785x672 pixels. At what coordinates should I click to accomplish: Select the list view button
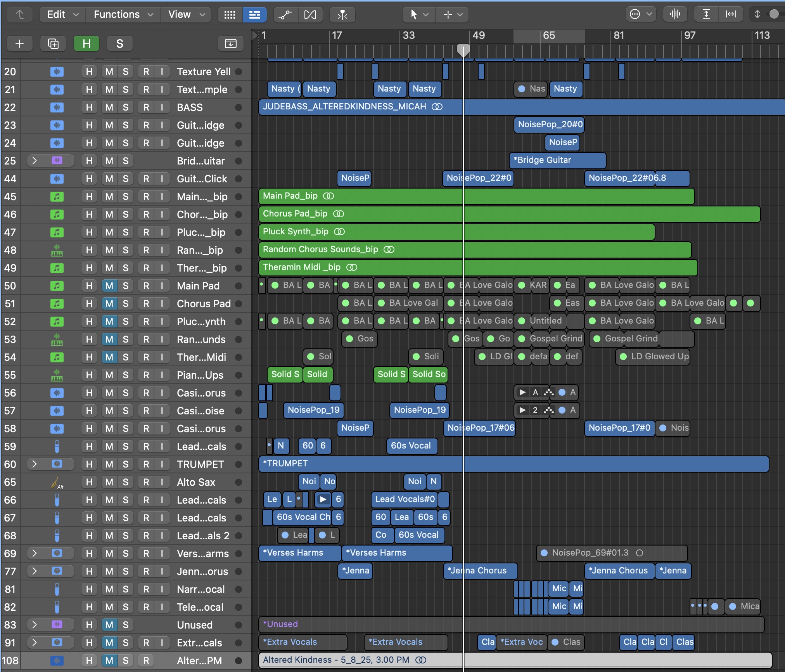click(254, 15)
